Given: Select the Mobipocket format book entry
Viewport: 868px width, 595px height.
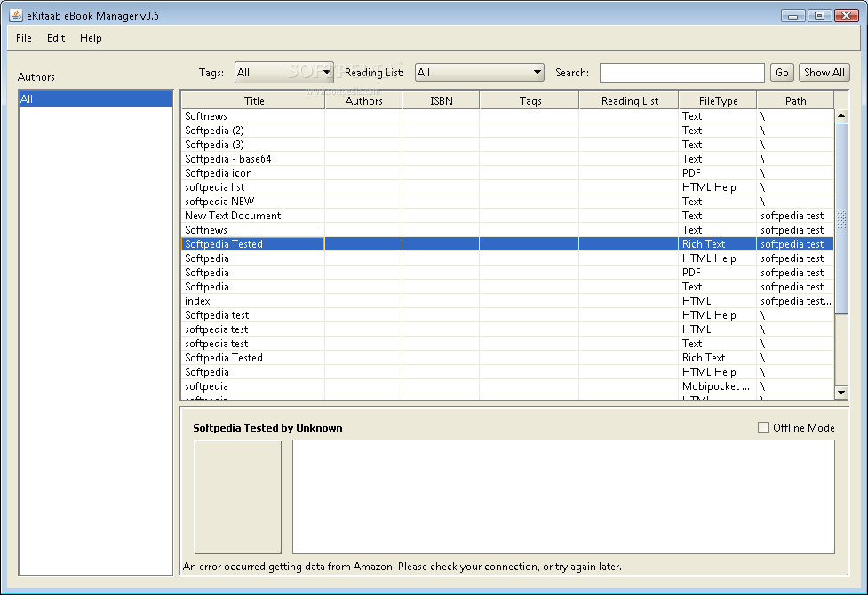Looking at the screenshot, I should tap(254, 385).
